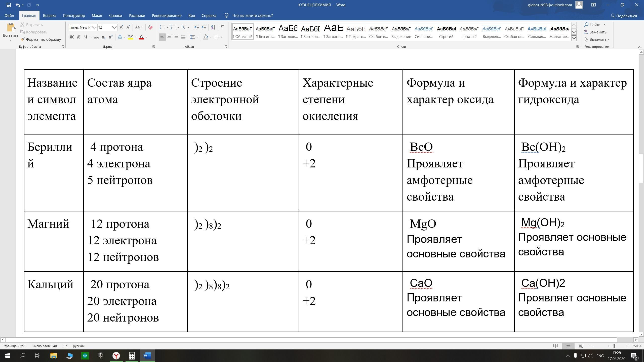
Task: Click numbered list icon
Action: pos(173,27)
